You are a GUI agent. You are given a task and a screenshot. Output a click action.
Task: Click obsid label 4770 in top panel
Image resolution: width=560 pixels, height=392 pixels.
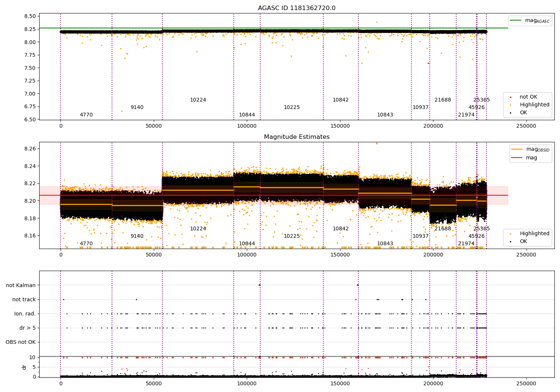[x=86, y=115]
